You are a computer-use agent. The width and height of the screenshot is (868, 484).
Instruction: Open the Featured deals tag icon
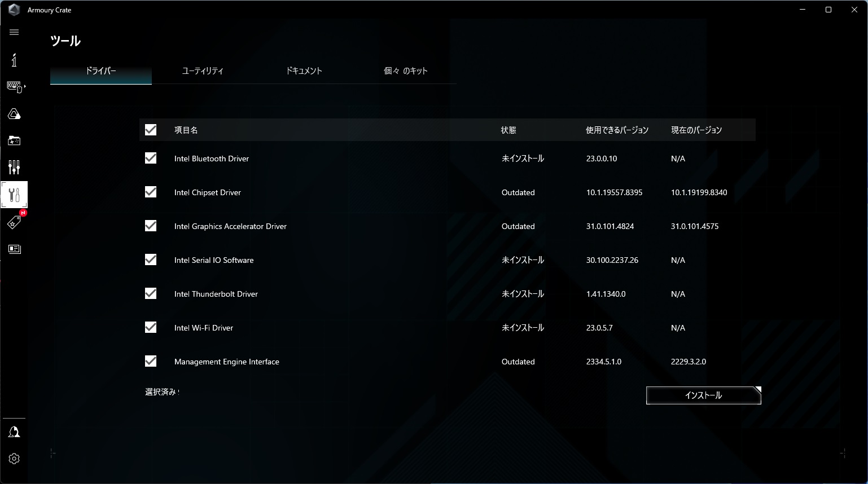pos(14,222)
